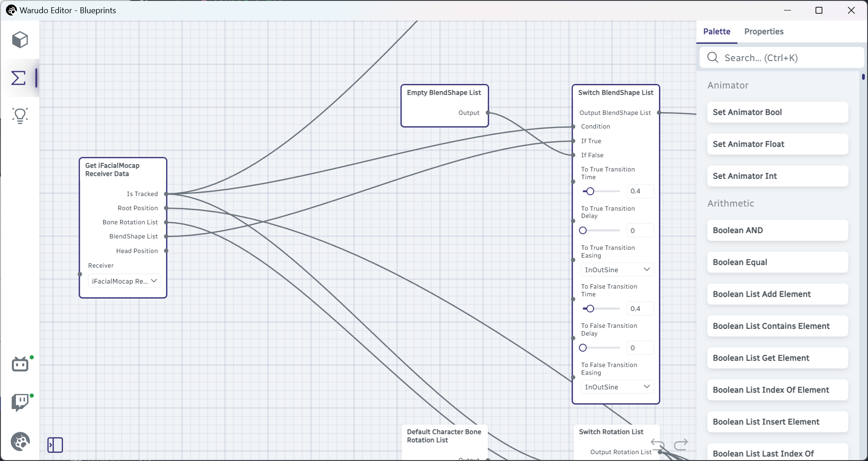
Task: Add the Boolean AND node
Action: 777,230
